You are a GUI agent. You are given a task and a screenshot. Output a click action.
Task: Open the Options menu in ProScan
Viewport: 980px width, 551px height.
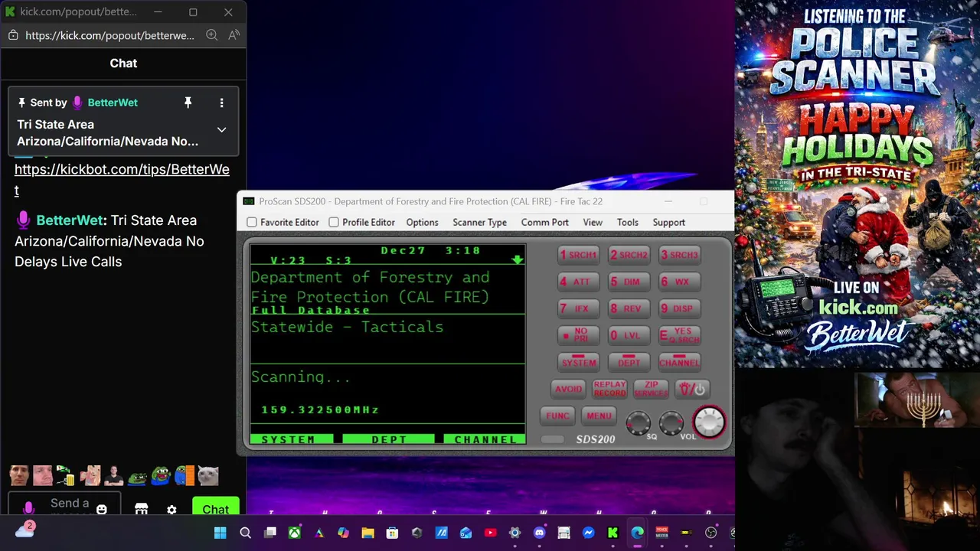pos(422,222)
